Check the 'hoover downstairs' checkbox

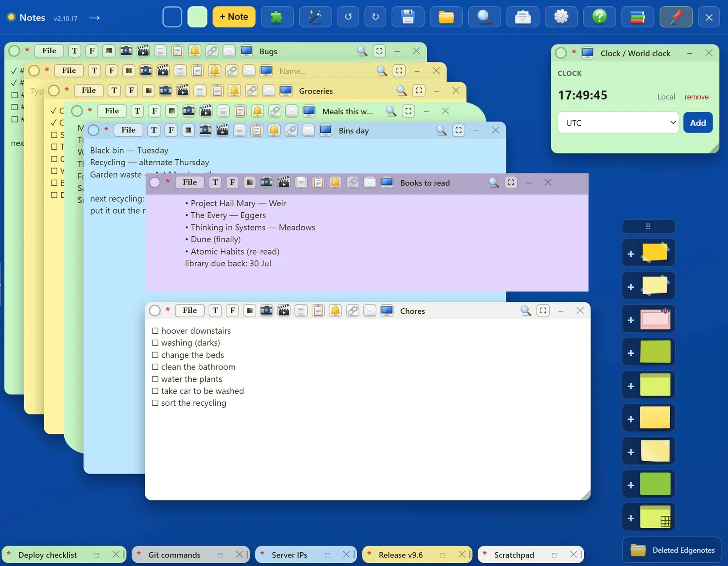pos(155,331)
